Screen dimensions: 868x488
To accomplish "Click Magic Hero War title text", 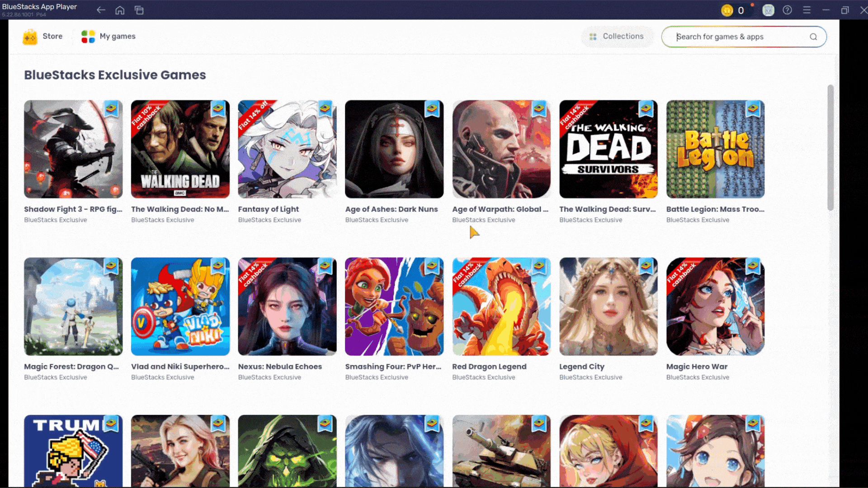I will [697, 366].
